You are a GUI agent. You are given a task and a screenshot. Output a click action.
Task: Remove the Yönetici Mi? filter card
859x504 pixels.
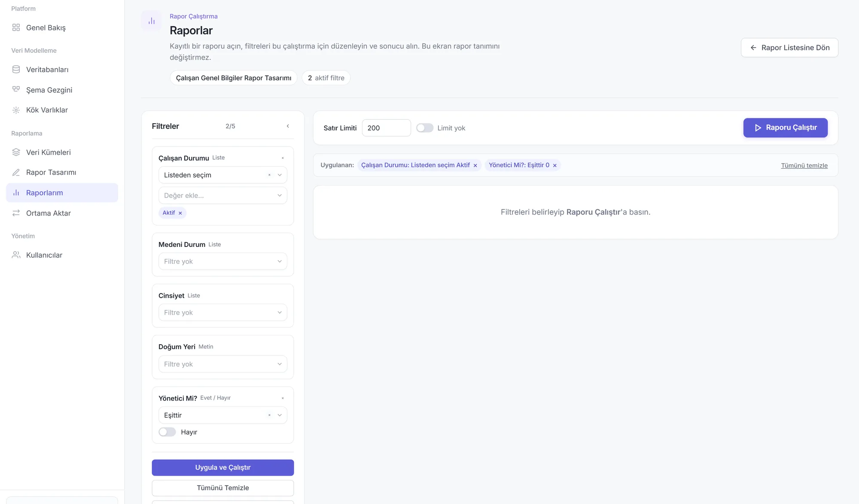click(x=283, y=398)
